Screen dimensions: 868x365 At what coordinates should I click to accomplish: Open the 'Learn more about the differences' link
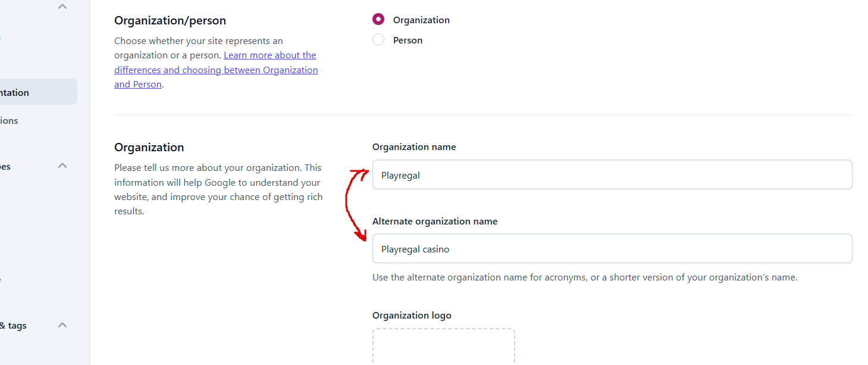[x=270, y=55]
